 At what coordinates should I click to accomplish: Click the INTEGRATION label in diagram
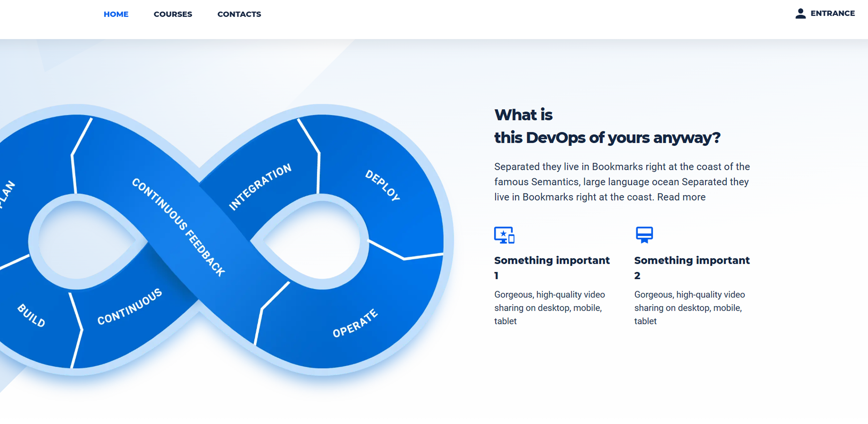tap(260, 187)
